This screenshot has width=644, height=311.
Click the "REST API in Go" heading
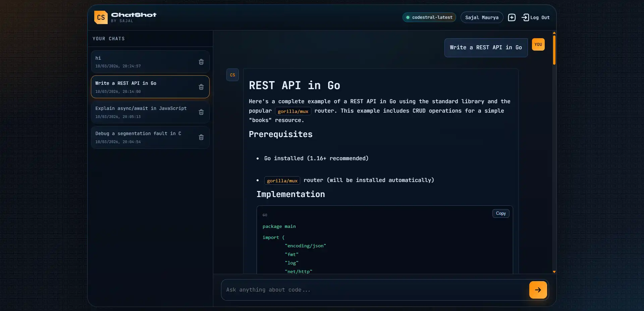[x=294, y=85]
